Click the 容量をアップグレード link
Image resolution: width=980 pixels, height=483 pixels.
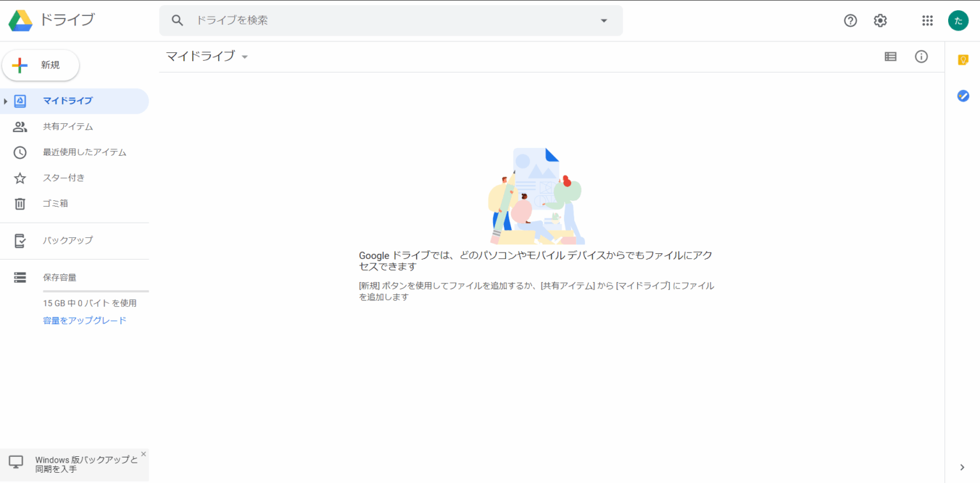click(84, 320)
